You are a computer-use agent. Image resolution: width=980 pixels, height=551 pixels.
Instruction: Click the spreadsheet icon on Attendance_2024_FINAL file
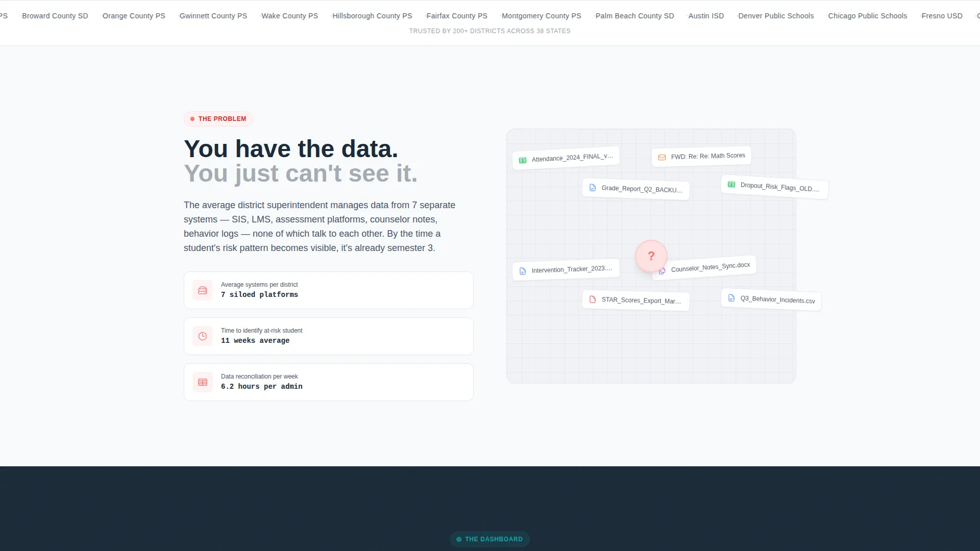pos(523,160)
